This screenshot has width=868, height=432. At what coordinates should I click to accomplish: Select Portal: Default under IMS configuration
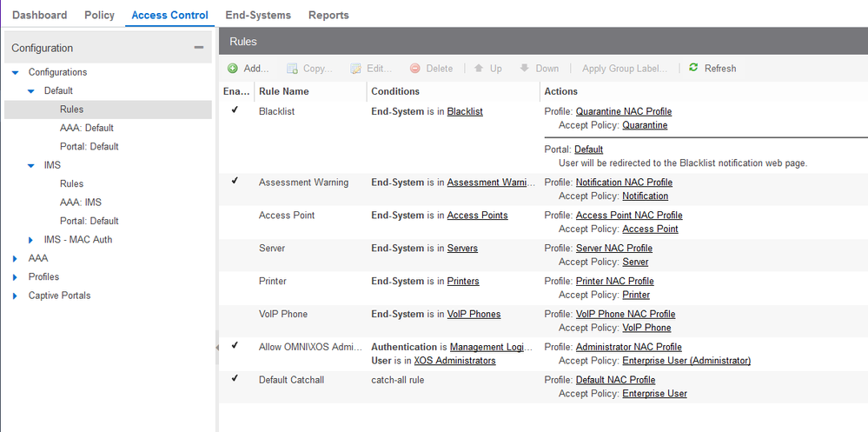click(89, 221)
